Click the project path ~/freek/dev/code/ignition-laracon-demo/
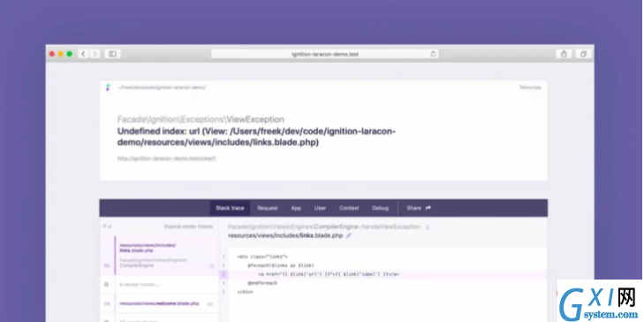This screenshot has height=322, width=644. click(x=162, y=88)
